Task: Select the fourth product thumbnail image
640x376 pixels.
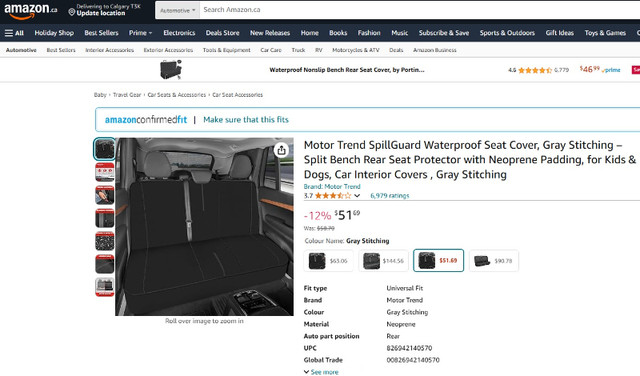Action: [x=104, y=218]
